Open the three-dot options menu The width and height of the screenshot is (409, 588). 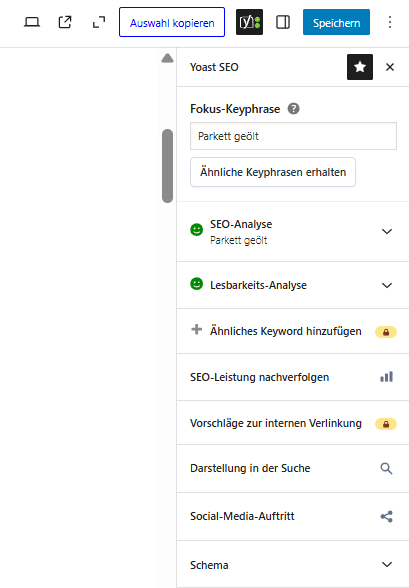click(390, 22)
